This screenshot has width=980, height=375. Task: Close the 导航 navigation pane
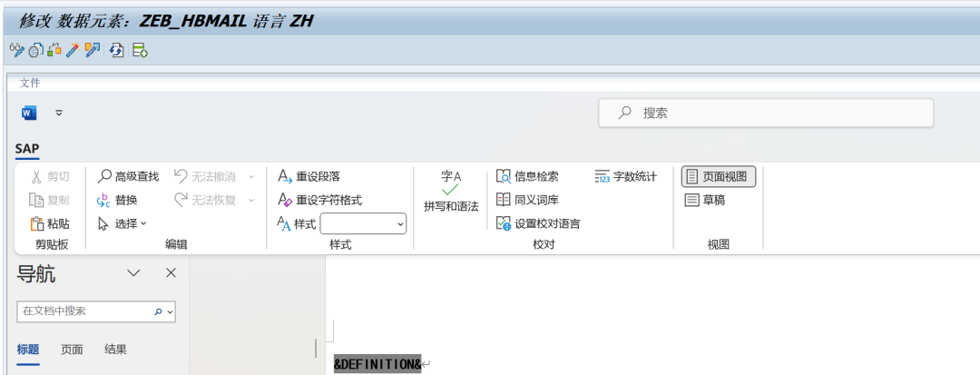click(x=171, y=273)
